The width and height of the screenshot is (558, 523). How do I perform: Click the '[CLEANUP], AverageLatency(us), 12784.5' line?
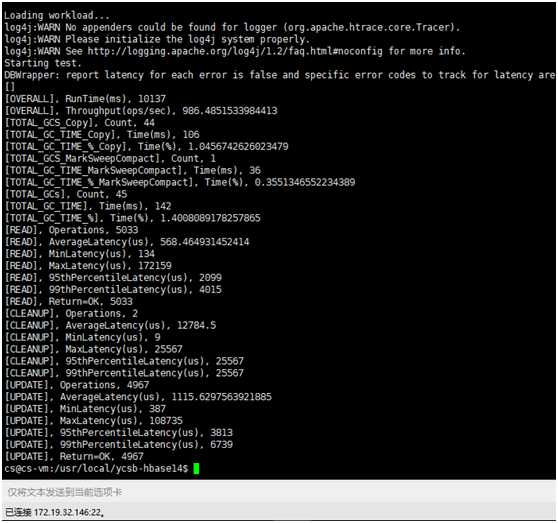[x=110, y=325]
